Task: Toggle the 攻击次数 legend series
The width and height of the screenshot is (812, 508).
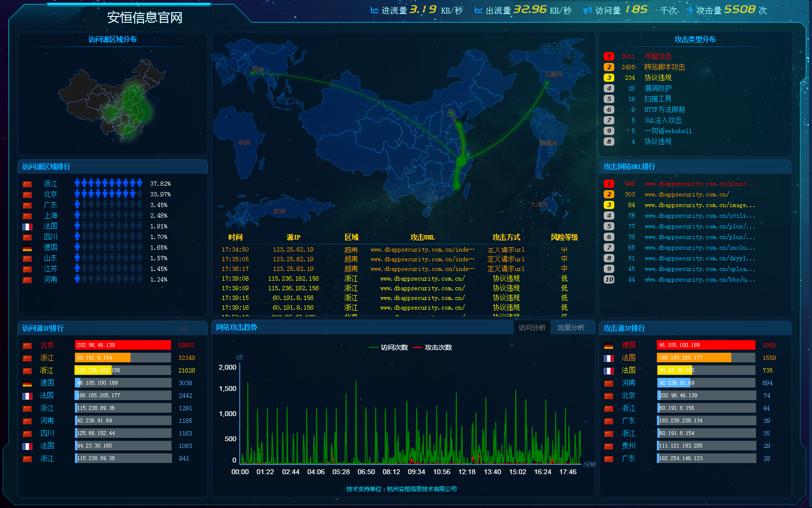Action: [x=433, y=347]
